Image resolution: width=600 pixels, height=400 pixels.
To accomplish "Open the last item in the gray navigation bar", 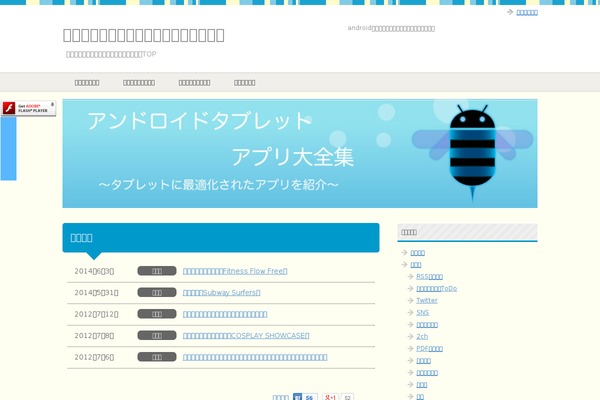I will (x=245, y=83).
